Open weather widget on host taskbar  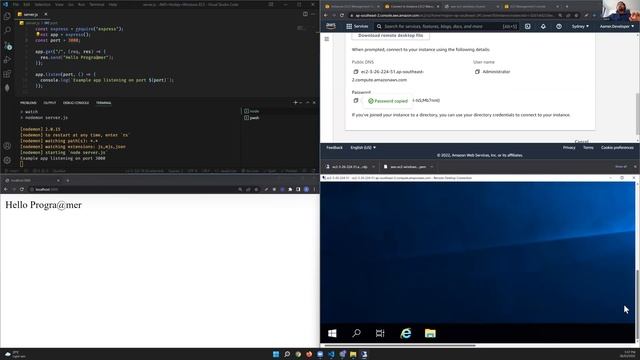click(14, 354)
